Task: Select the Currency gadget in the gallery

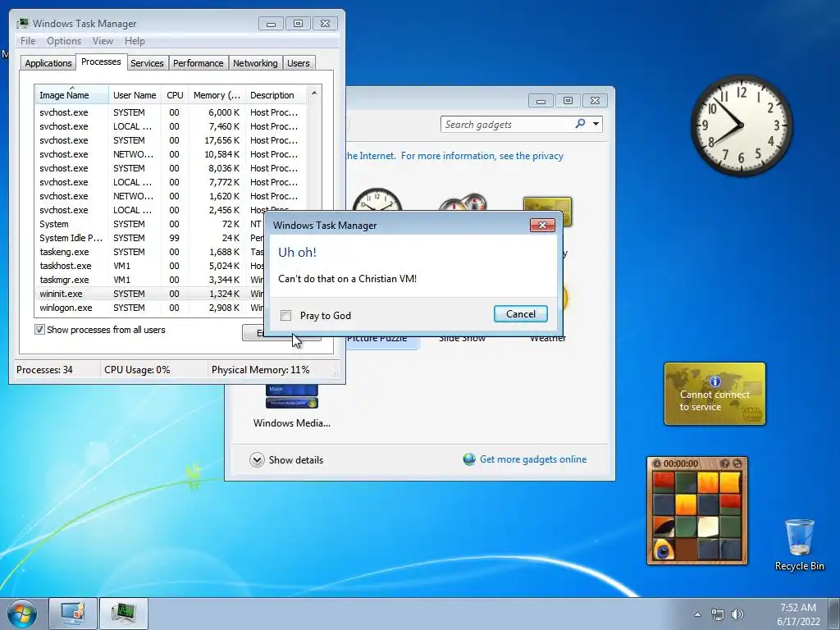Action: 547,210
